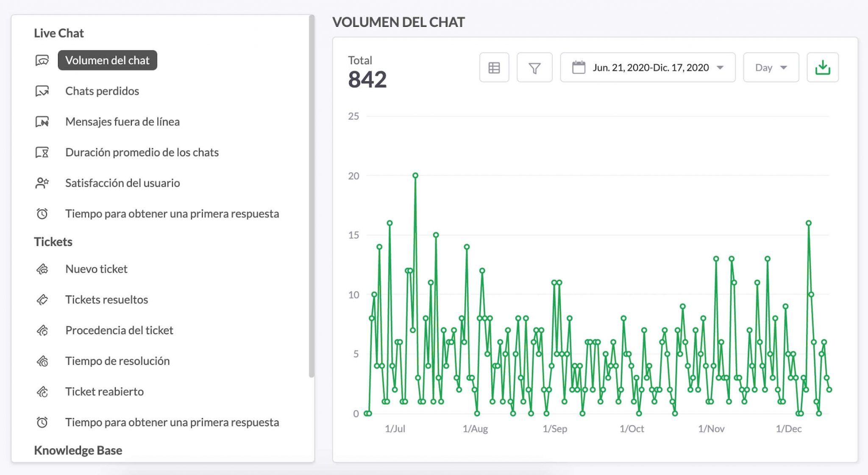The image size is (868, 475).
Task: Select the Volumen del chat menu item
Action: 107,60
